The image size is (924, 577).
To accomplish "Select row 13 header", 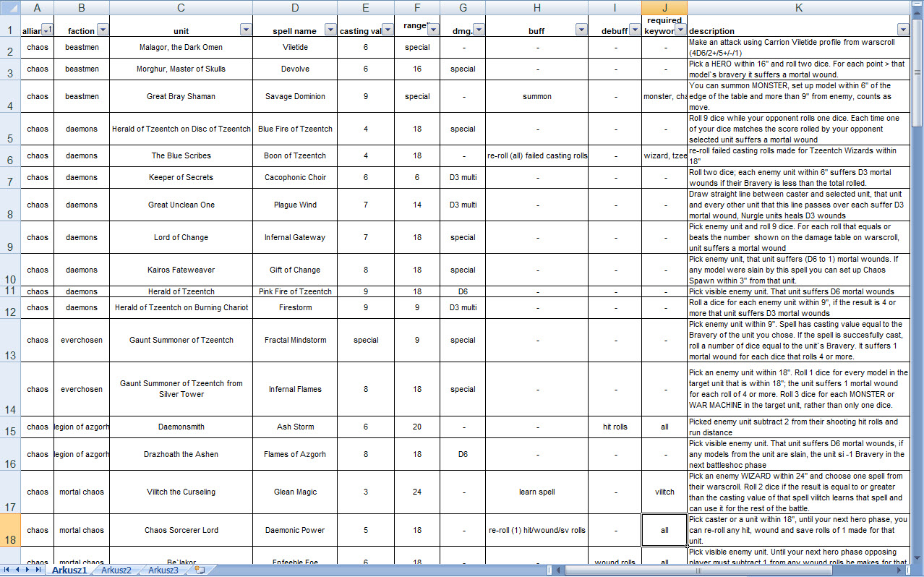I will click(x=9, y=340).
